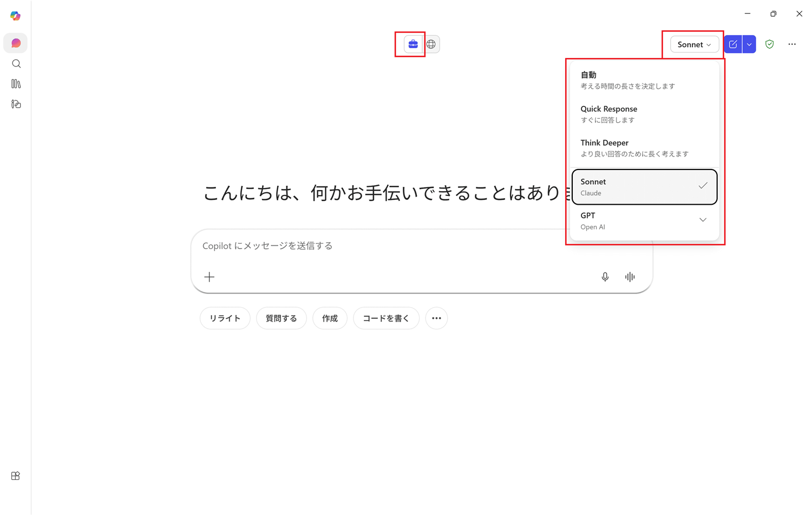Viewport: 812px width, 515px height.
Task: Select the Think Deeper option
Action: 645,148
